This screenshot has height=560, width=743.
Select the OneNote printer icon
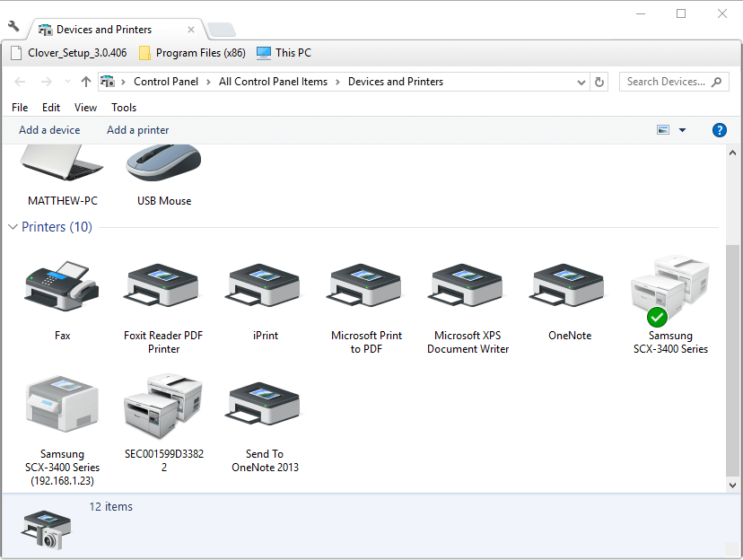point(569,285)
